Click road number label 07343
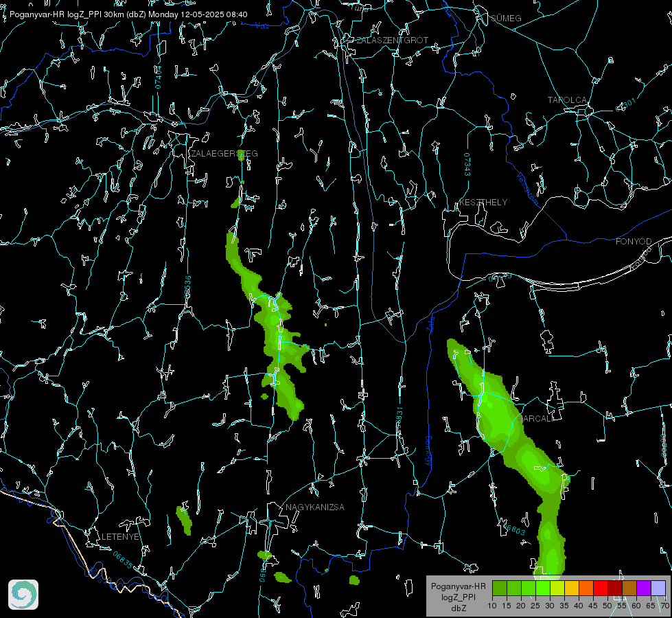The height and width of the screenshot is (618, 672). click(x=467, y=164)
